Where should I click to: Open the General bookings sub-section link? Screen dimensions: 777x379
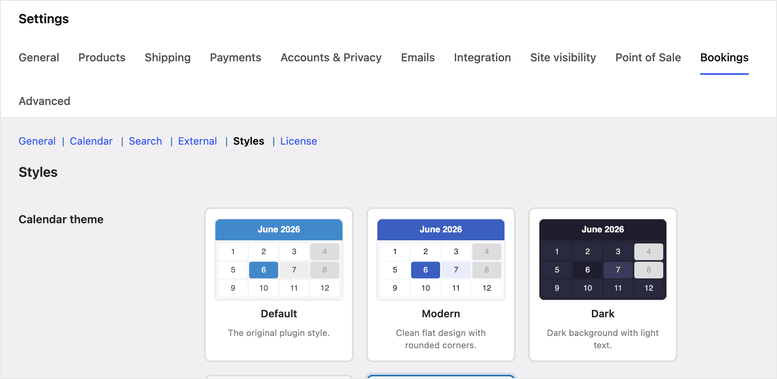37,141
